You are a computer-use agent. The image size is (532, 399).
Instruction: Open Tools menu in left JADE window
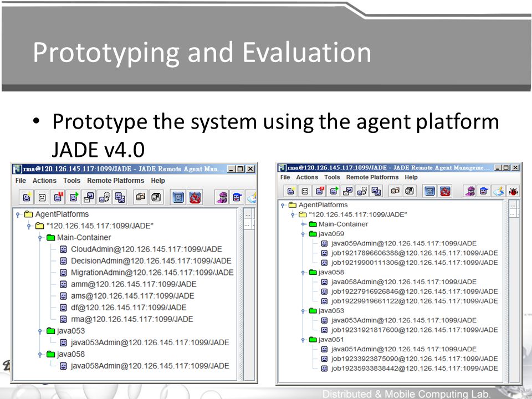tap(71, 181)
